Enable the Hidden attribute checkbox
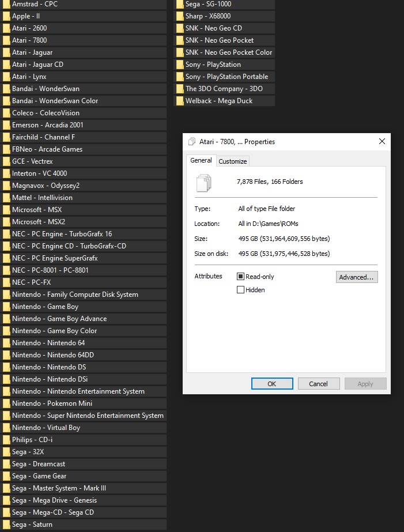The image size is (404, 532). pos(240,290)
